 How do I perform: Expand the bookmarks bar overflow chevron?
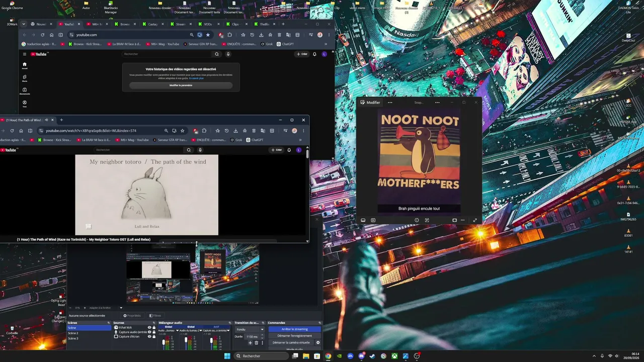(300, 140)
